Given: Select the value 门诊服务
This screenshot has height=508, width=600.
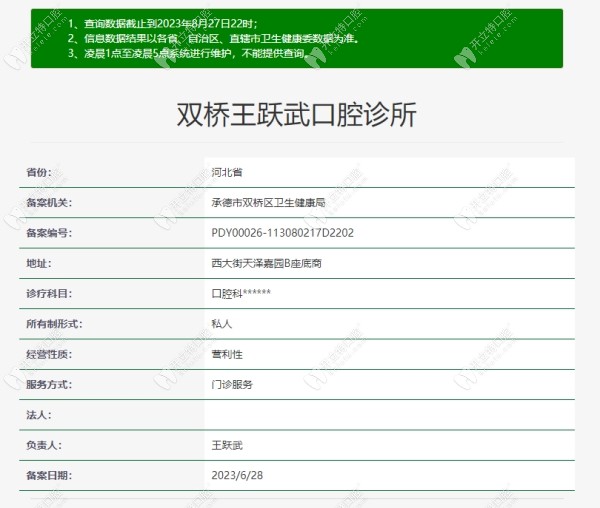Looking at the screenshot, I should coord(232,384).
